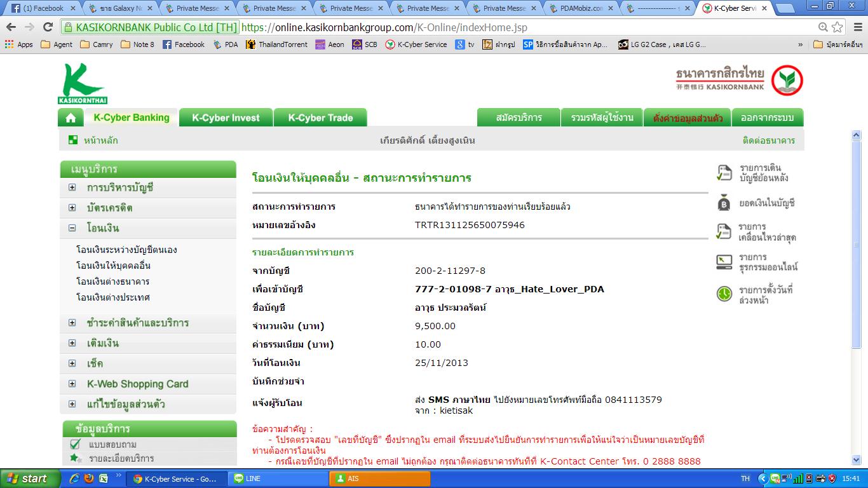Switch to the K-Cyber Banking tab
Viewport: 868px width, 488px height.
[x=131, y=118]
